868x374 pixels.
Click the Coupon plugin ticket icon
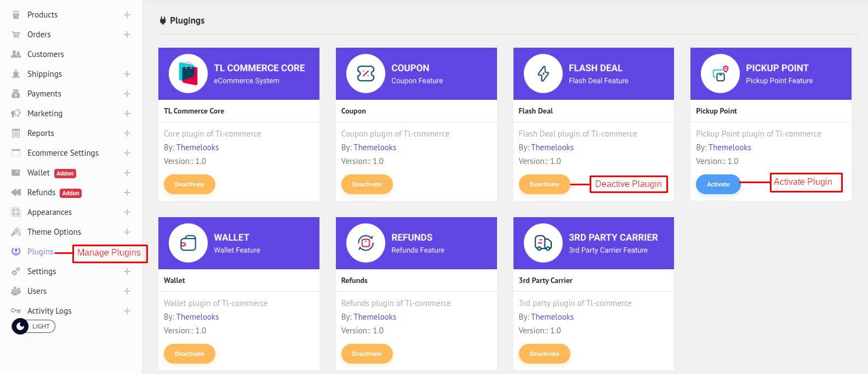click(366, 73)
